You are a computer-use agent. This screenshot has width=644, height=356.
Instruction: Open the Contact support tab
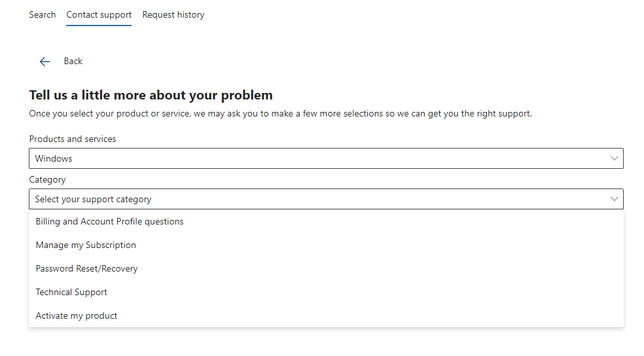(x=99, y=15)
